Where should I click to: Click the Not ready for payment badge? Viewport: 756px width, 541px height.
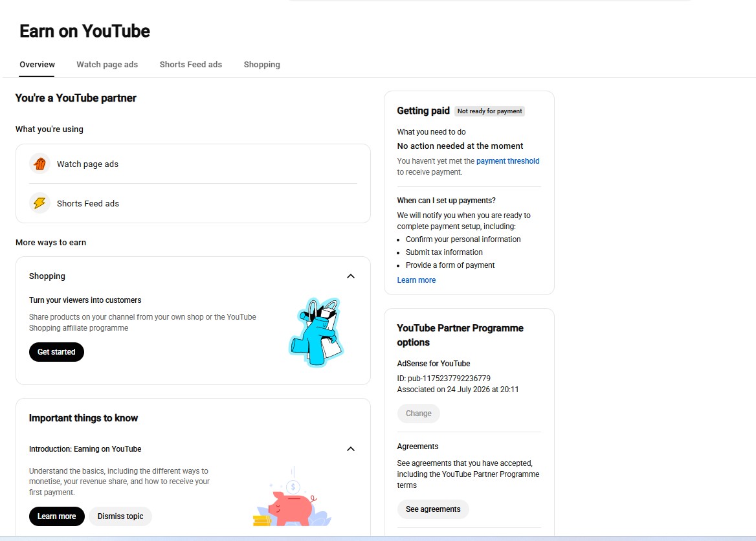(489, 111)
